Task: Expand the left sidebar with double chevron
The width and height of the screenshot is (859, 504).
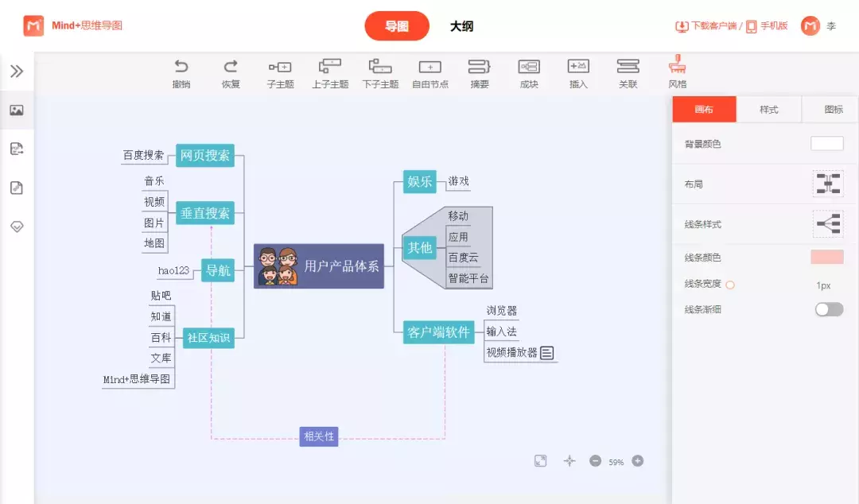Action: click(x=17, y=72)
